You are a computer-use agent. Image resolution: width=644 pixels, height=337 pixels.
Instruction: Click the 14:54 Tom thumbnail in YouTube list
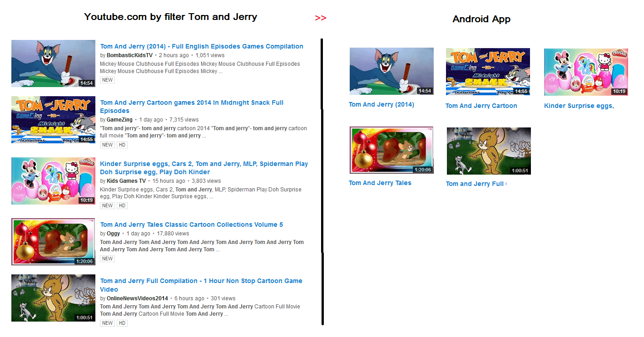coord(53,63)
